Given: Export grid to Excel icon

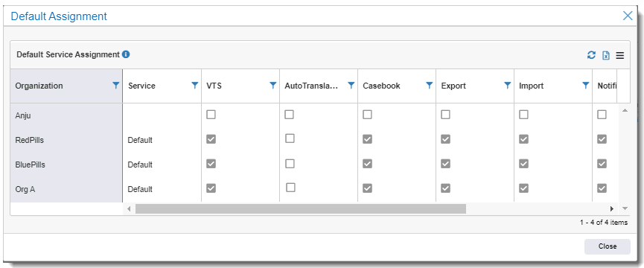Looking at the screenshot, I should coord(606,55).
